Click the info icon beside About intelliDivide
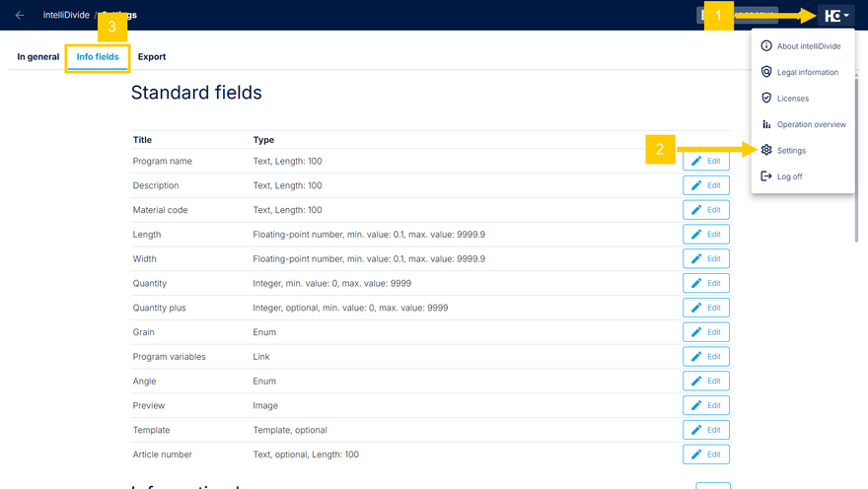Screen dimensions: 868x489 766,46
